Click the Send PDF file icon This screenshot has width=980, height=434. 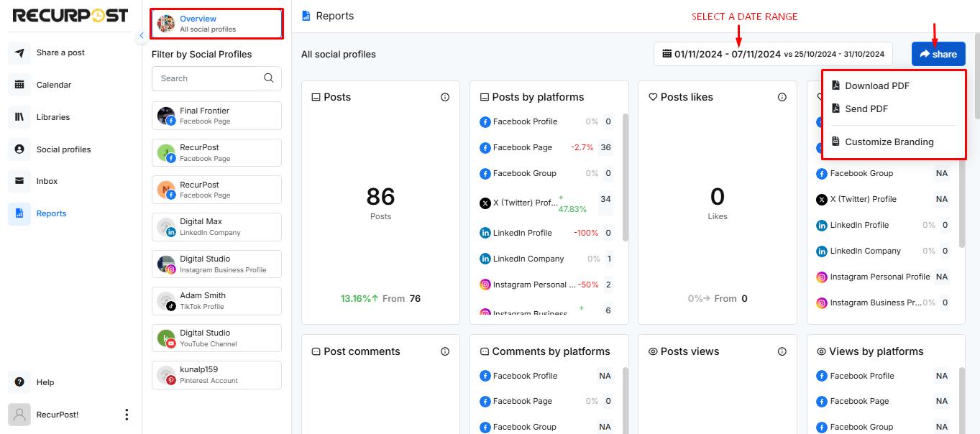[x=835, y=108]
